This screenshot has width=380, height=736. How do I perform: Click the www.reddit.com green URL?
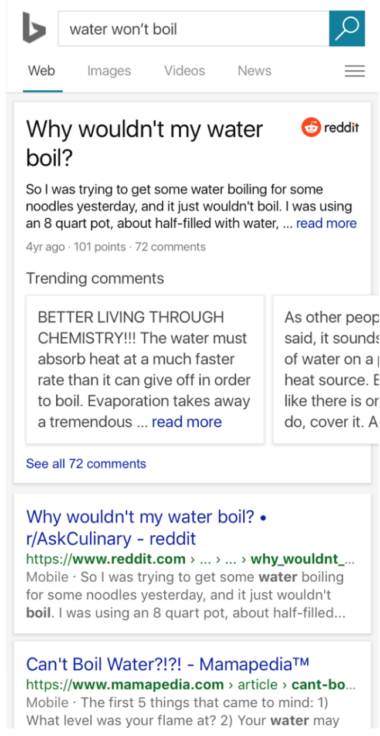(190, 559)
